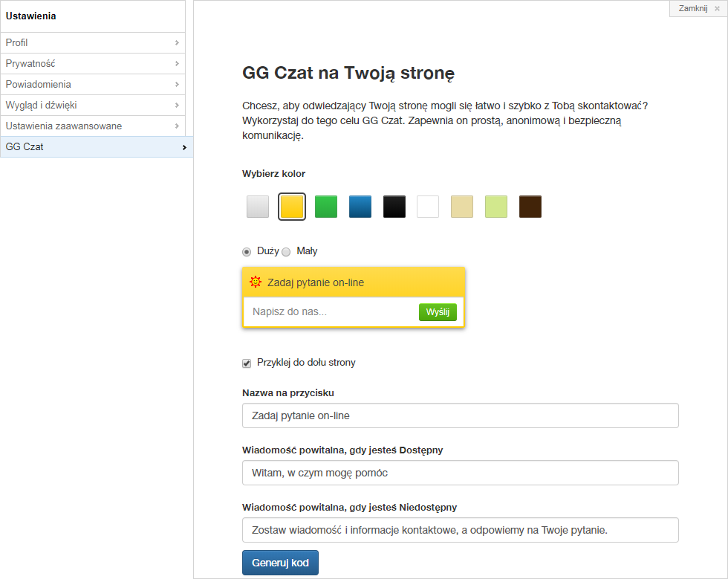Click the X icon beside Zamknij
Viewport: 728px width, 579px height.
pos(717,8)
